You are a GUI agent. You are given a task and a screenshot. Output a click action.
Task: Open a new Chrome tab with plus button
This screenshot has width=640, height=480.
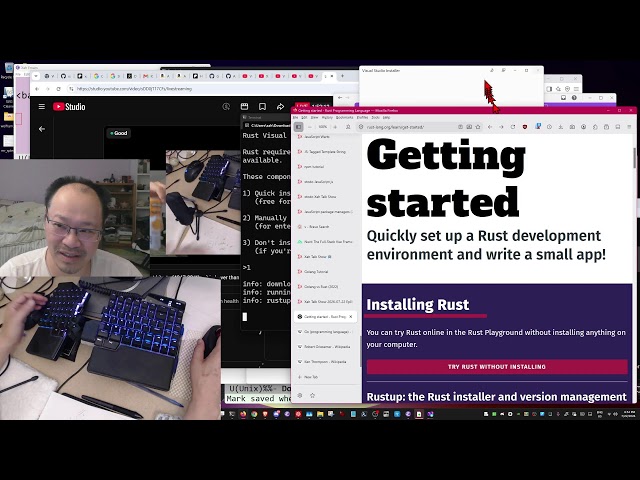coord(342,76)
